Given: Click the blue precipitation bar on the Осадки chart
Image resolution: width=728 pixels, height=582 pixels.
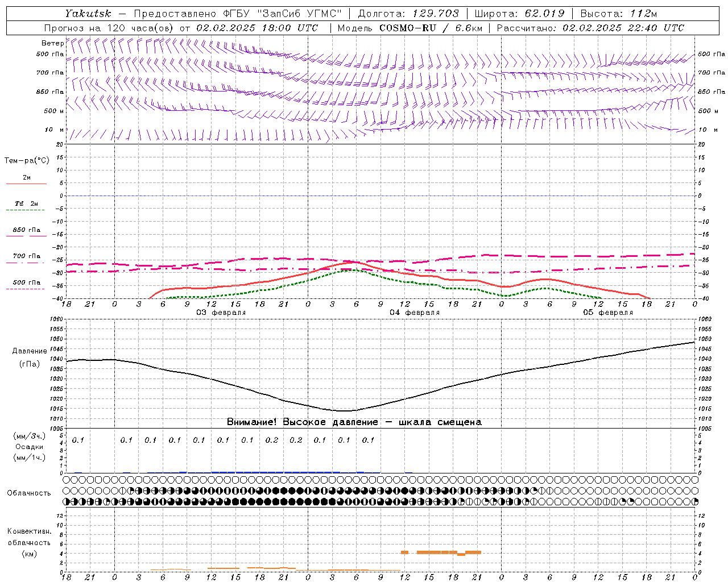Looking at the screenshot, I should click(x=276, y=472).
